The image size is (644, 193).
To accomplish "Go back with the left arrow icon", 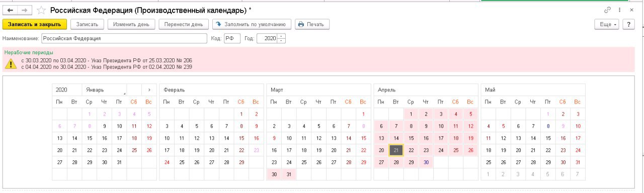I will [x=11, y=10].
